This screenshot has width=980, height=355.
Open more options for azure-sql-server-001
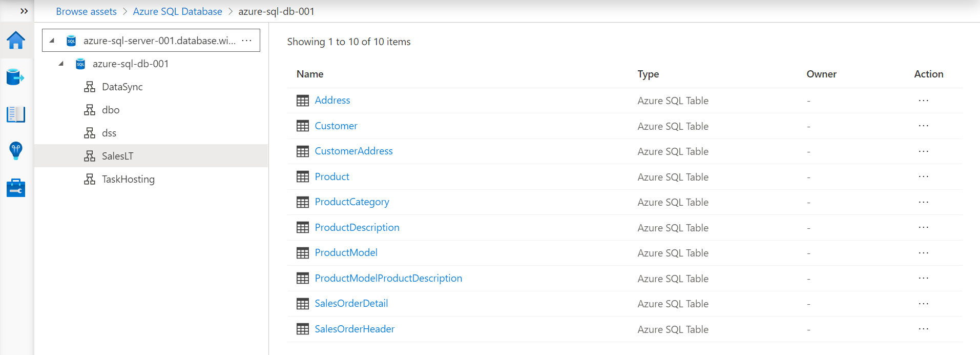click(x=246, y=41)
